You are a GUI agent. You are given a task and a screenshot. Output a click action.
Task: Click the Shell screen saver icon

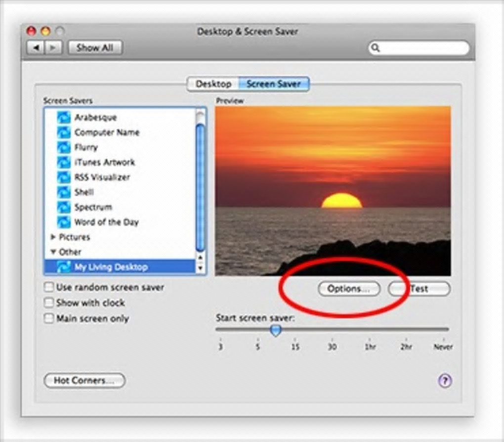64,192
